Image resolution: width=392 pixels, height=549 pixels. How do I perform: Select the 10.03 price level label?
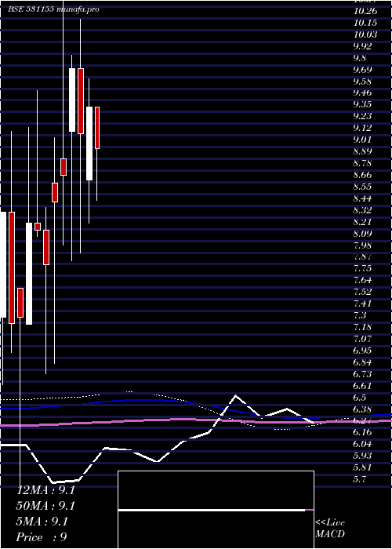coord(365,35)
